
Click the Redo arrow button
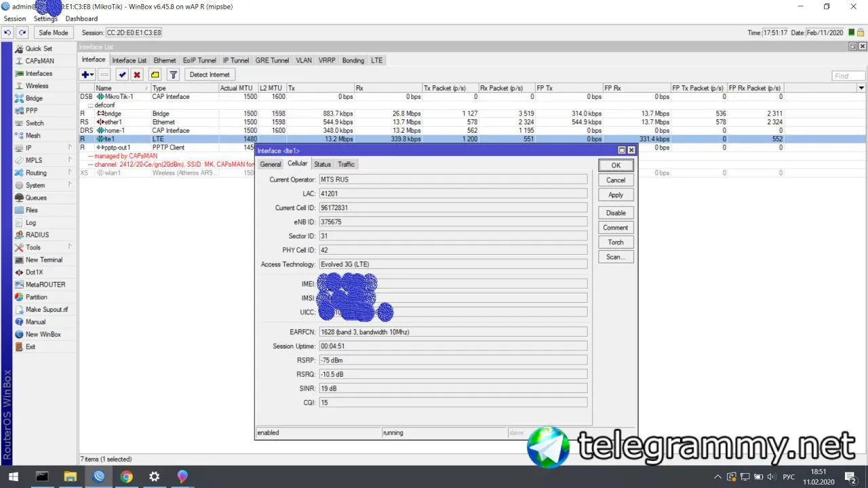point(22,33)
